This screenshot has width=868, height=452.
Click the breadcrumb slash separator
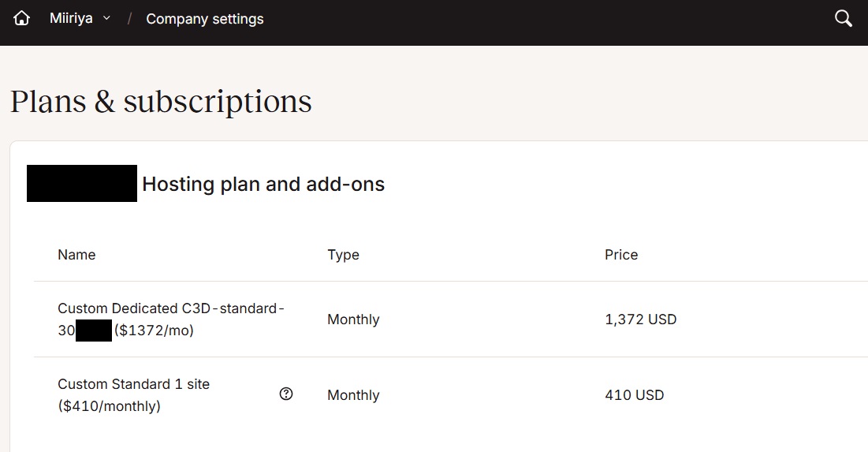coord(129,19)
